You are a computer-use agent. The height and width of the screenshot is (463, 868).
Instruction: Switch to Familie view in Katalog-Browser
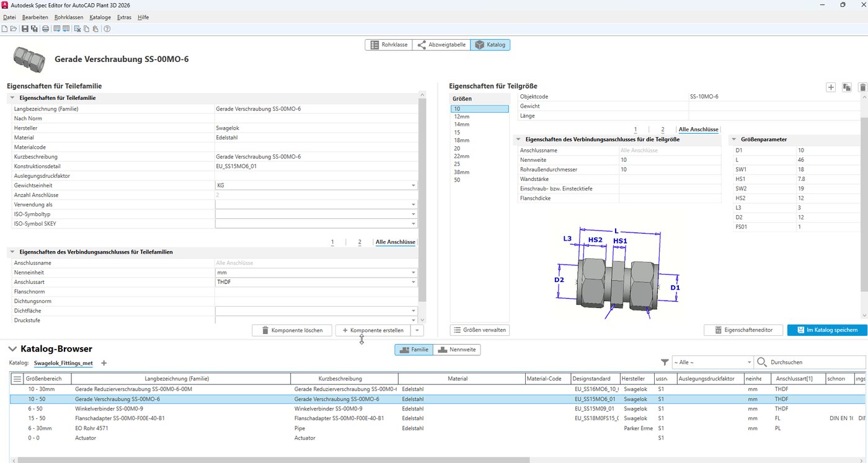tap(414, 350)
